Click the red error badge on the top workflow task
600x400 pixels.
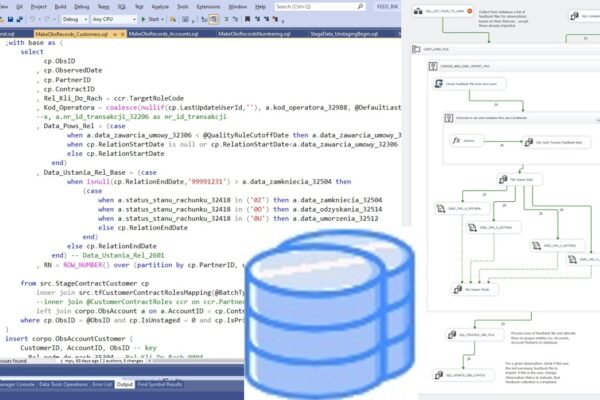(x=470, y=11)
